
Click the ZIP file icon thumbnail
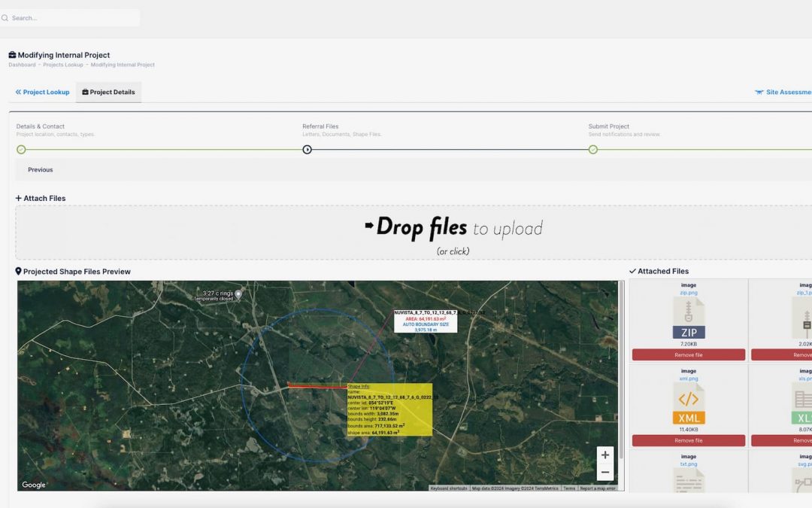[x=689, y=318]
